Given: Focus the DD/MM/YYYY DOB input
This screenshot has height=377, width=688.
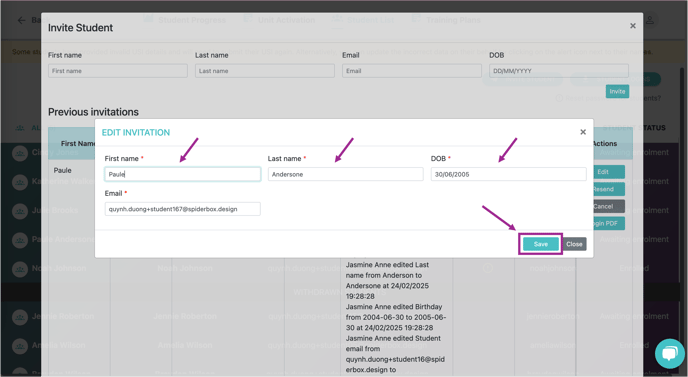Looking at the screenshot, I should 559,71.
